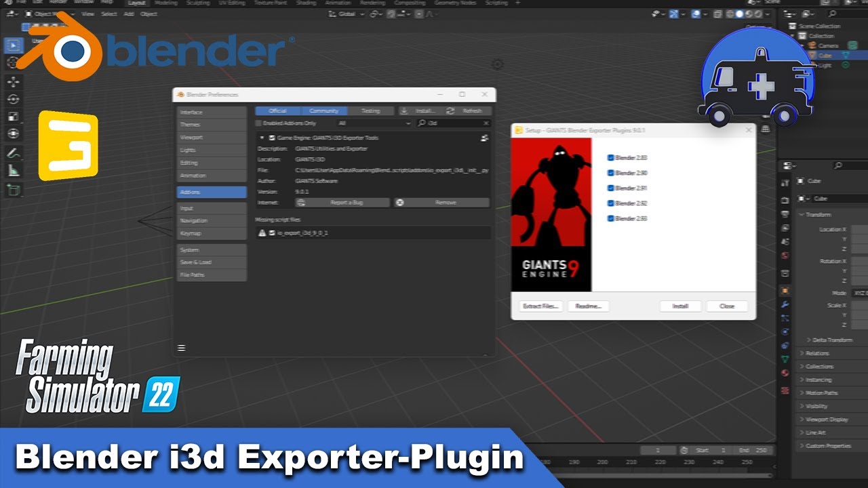Open the Interface preferences section
868x488 pixels.
pos(211,112)
